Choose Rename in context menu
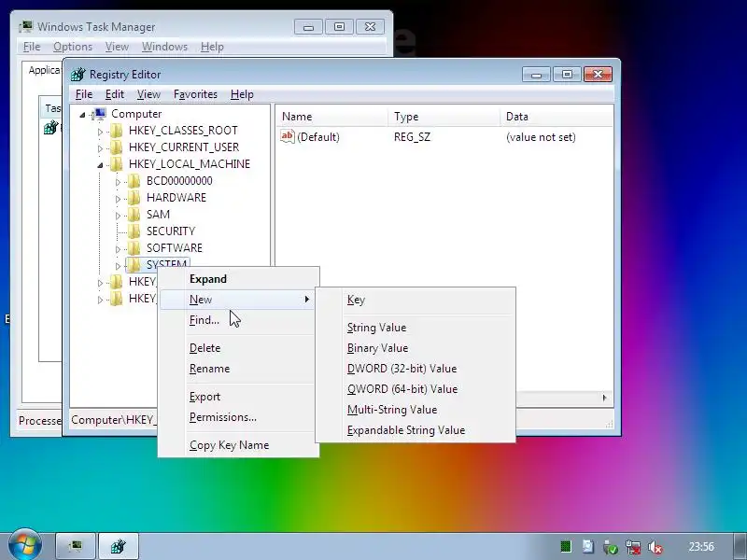The image size is (747, 560). 238,369
